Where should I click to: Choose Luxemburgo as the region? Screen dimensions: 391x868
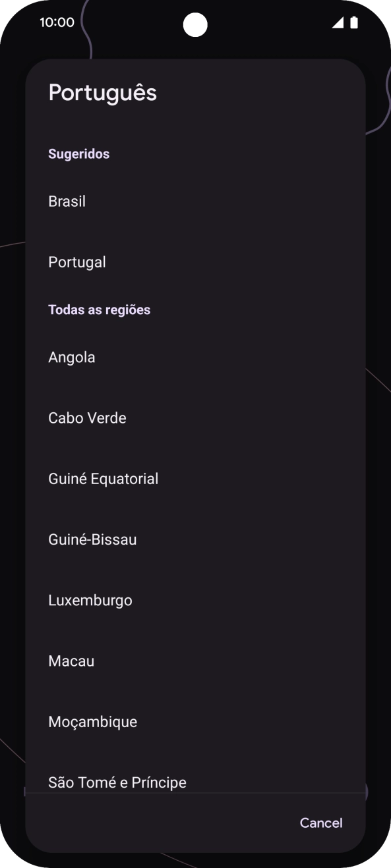90,600
